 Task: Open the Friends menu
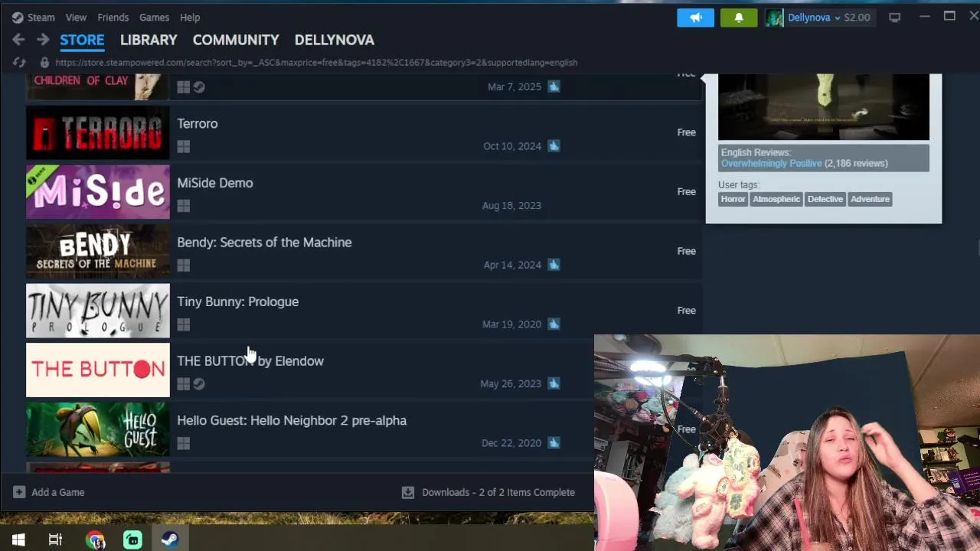click(113, 17)
